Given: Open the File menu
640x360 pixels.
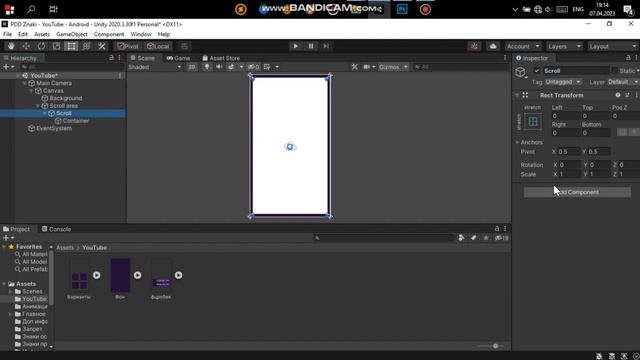Looking at the screenshot, I should click(7, 34).
